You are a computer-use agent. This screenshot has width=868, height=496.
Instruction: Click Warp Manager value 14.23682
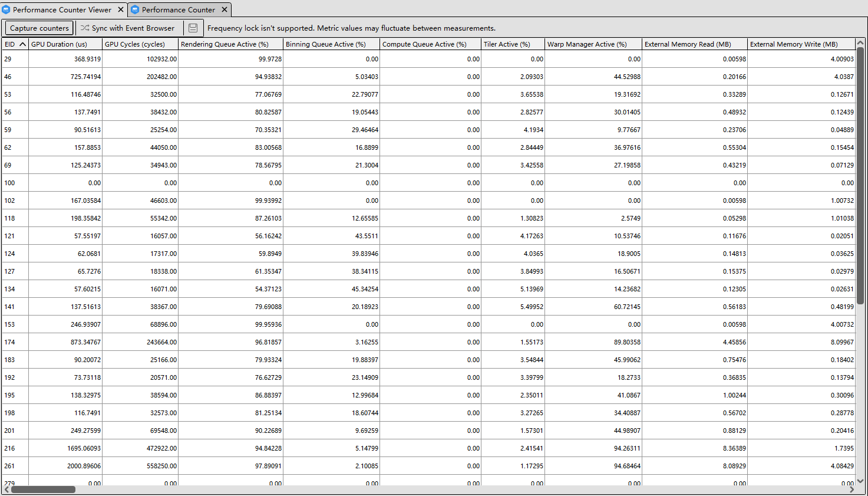coord(627,289)
